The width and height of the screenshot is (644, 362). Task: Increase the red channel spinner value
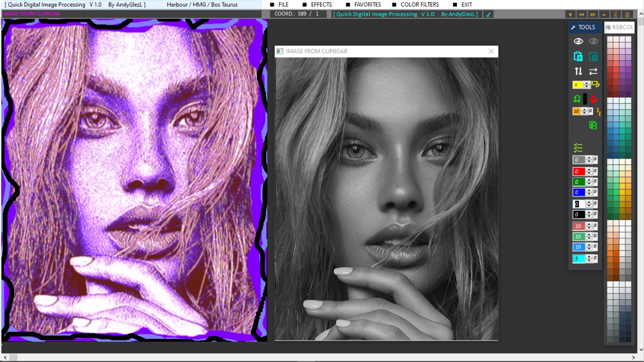click(589, 169)
